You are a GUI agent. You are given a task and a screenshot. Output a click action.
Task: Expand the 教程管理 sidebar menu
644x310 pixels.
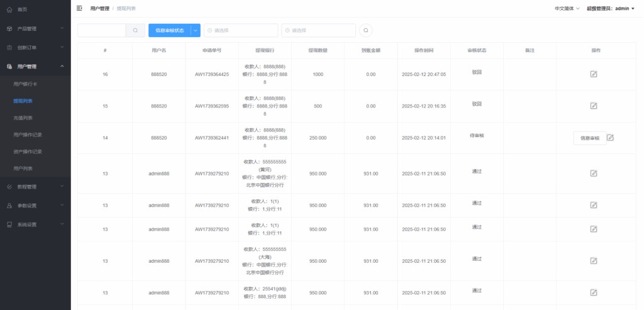[x=62, y=186]
